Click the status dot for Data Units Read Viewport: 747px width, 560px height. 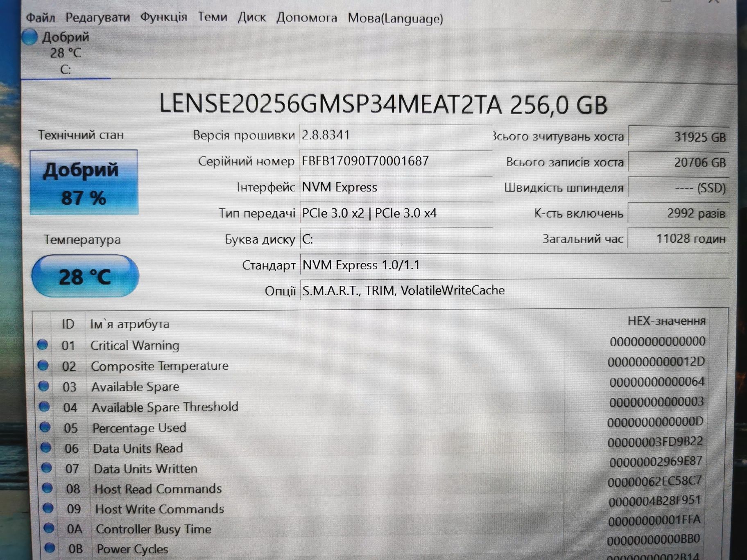[x=46, y=447]
